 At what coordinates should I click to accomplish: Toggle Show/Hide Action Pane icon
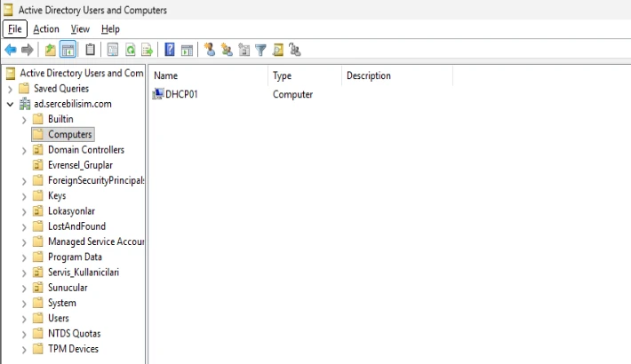point(187,50)
